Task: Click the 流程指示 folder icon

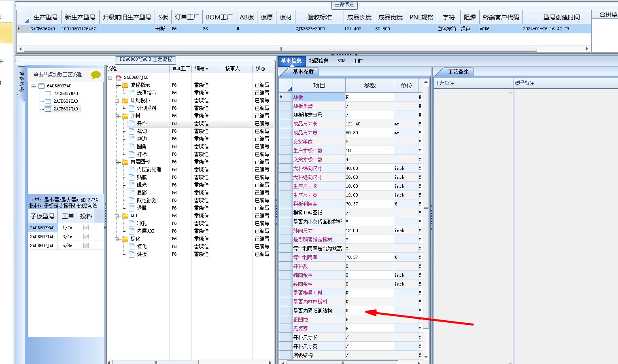Action: [125, 85]
